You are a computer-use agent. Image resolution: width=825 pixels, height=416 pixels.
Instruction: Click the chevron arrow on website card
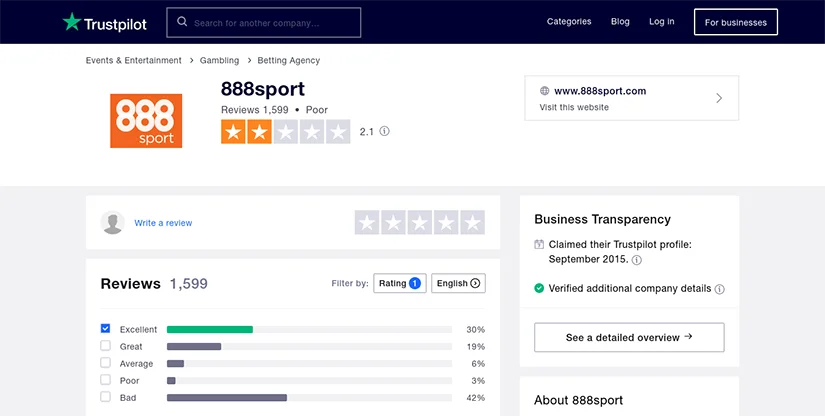(x=719, y=98)
